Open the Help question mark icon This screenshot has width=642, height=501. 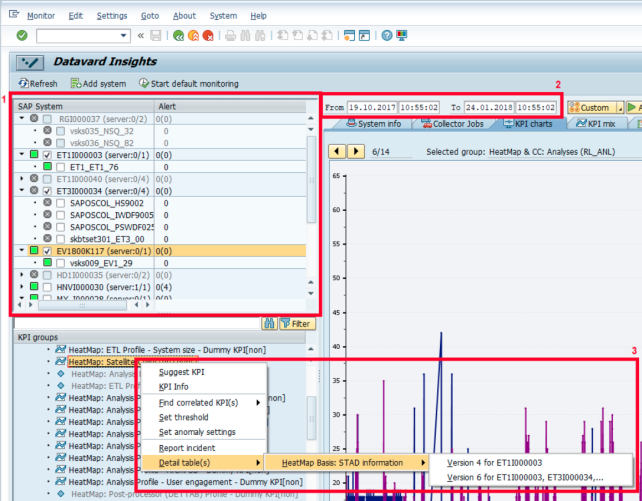(387, 36)
